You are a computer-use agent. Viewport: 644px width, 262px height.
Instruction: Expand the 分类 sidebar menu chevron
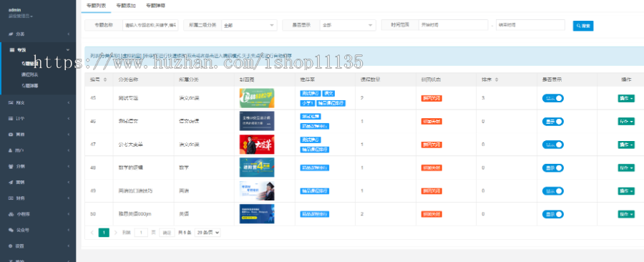[x=69, y=34]
